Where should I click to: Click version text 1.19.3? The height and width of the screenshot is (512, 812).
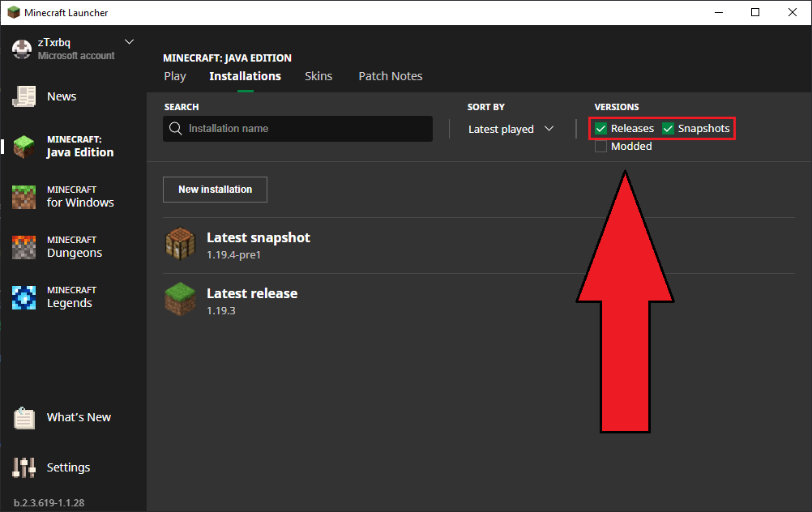221,310
